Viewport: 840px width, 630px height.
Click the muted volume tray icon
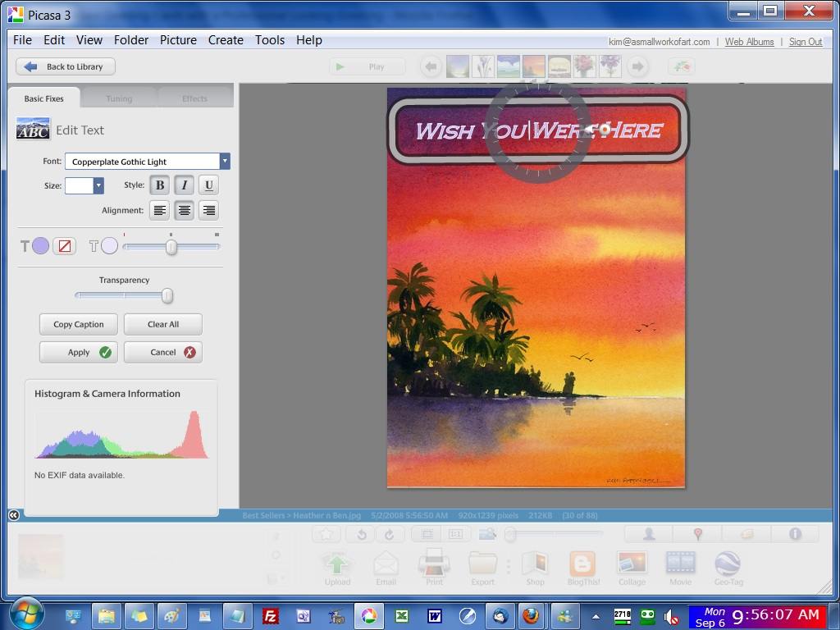(x=671, y=618)
